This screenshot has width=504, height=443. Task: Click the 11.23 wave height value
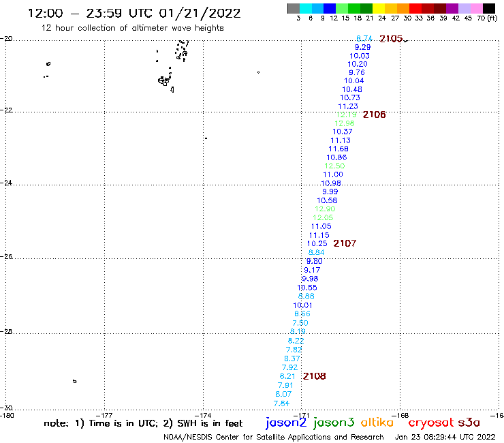pos(348,106)
